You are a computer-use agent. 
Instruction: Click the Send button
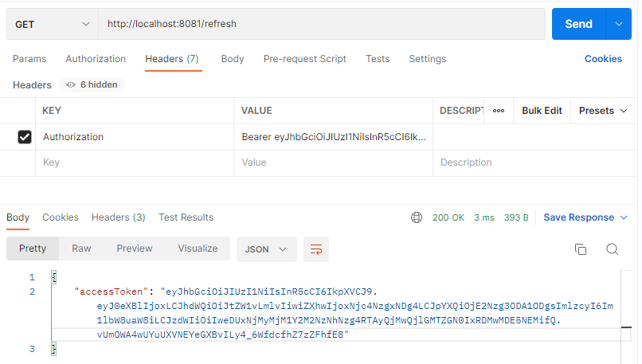pyautogui.click(x=578, y=24)
